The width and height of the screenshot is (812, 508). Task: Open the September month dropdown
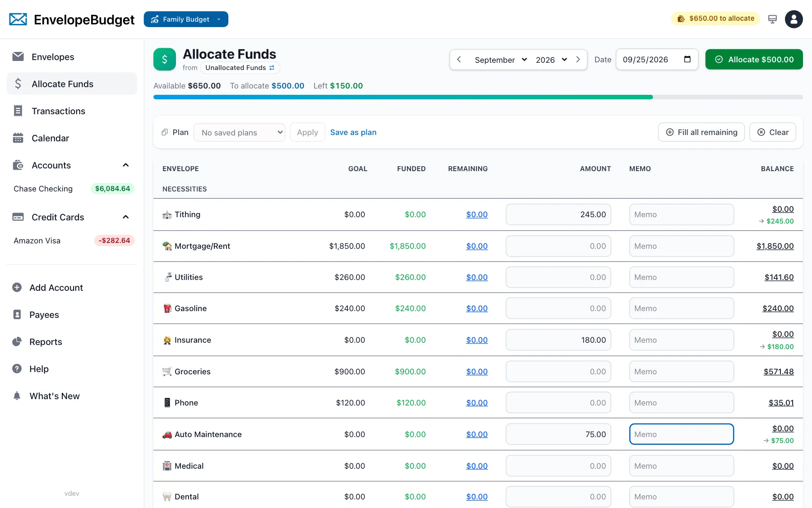(501, 60)
